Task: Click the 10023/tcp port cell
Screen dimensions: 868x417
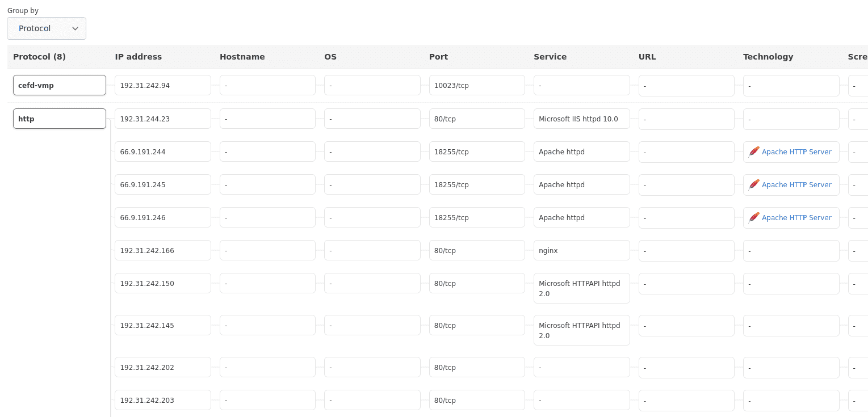Action: [x=477, y=85]
